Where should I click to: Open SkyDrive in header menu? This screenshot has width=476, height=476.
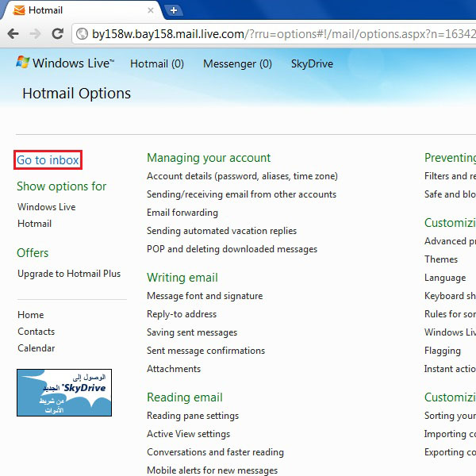tap(312, 63)
